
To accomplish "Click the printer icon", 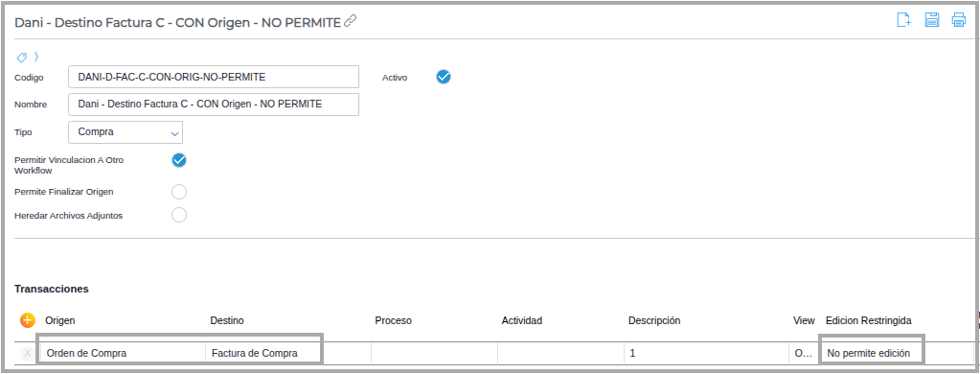I will pyautogui.click(x=959, y=20).
